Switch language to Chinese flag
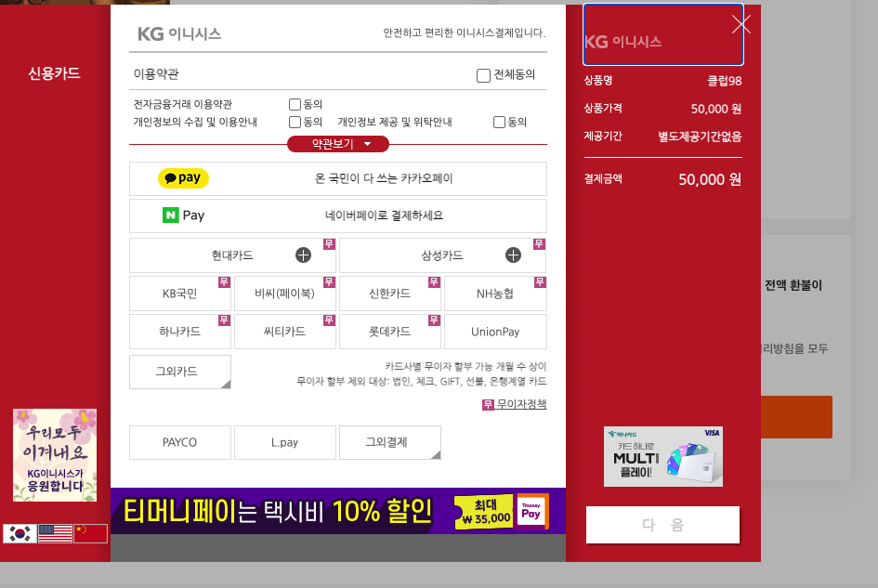878x588 pixels. click(x=91, y=534)
